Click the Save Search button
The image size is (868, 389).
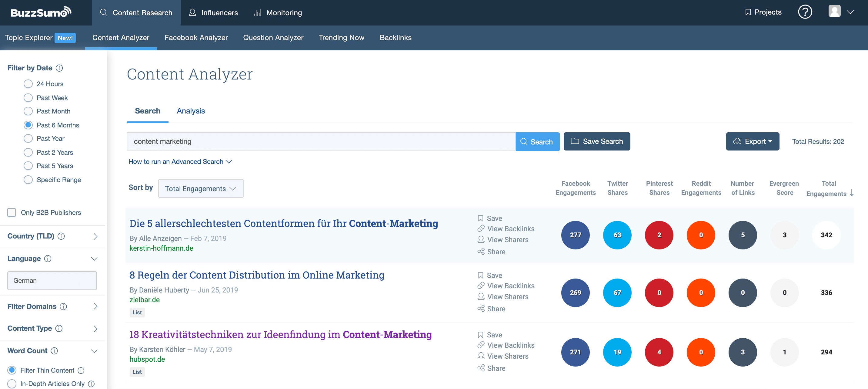(x=597, y=142)
